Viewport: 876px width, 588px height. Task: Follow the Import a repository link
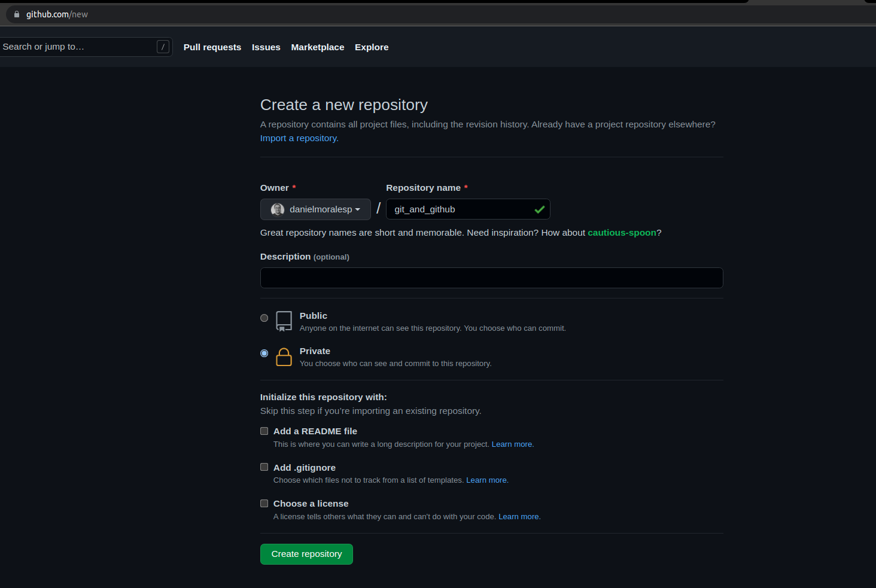[x=299, y=138]
